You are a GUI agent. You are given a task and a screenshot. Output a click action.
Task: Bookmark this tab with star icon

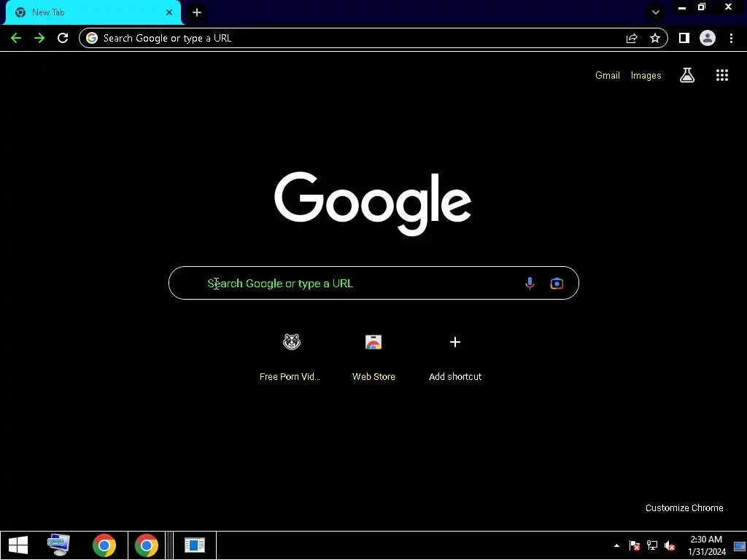pyautogui.click(x=655, y=38)
